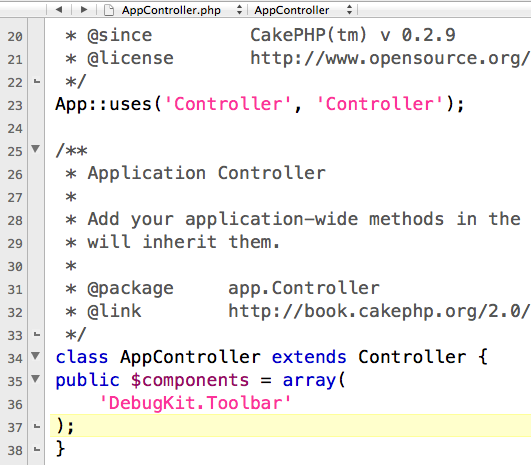
Task: Click the highlighted line with closing parenthesis
Action: pos(290,425)
